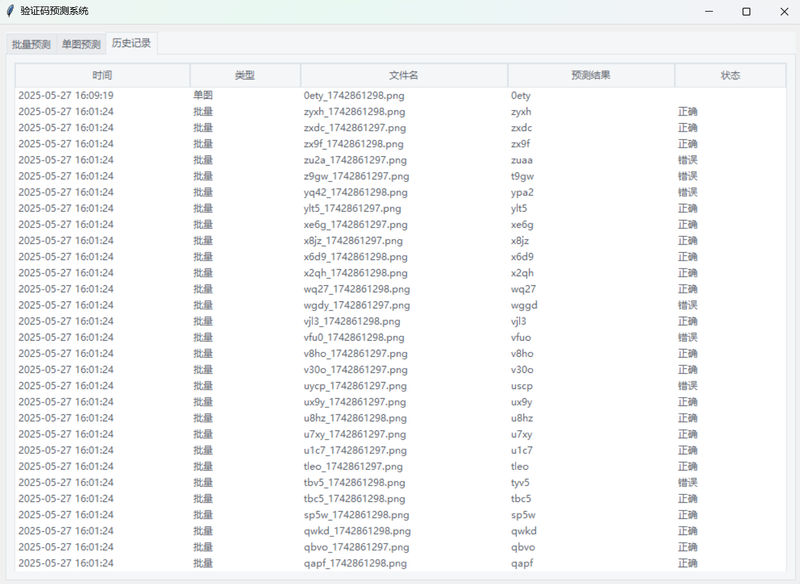Select file u7xy_1742861297.png
Image resolution: width=800 pixels, height=584 pixels.
(x=355, y=435)
